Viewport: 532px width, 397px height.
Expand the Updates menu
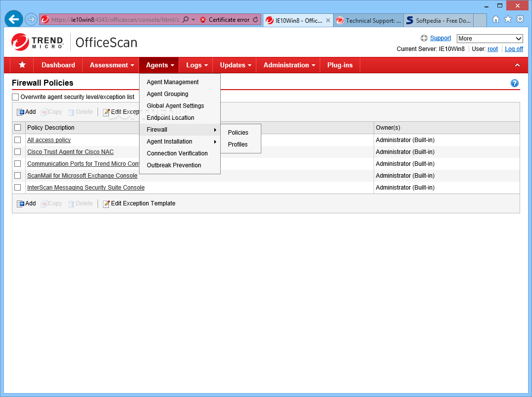[x=236, y=65]
